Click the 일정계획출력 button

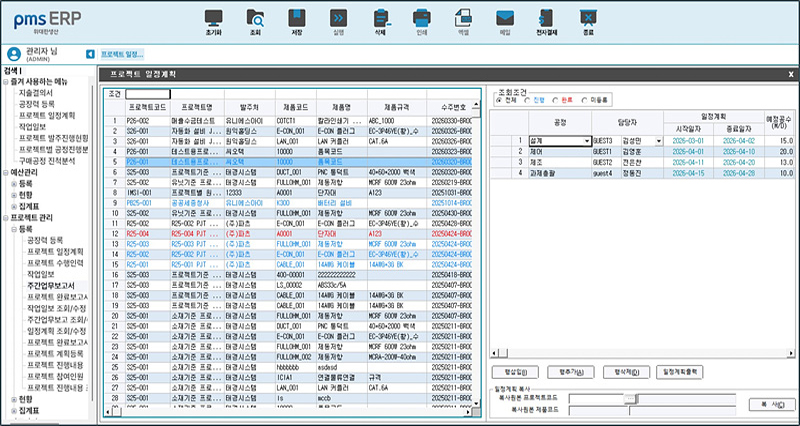pyautogui.click(x=679, y=371)
